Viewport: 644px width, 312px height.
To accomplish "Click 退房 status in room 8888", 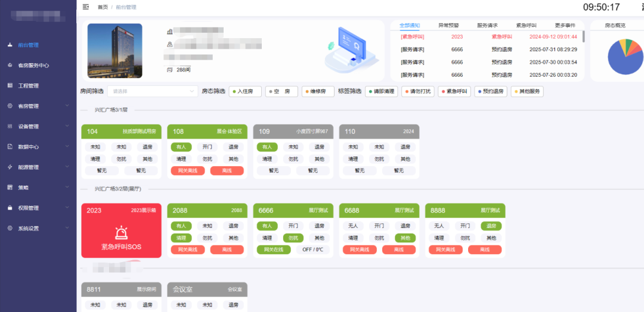I will coord(491,226).
